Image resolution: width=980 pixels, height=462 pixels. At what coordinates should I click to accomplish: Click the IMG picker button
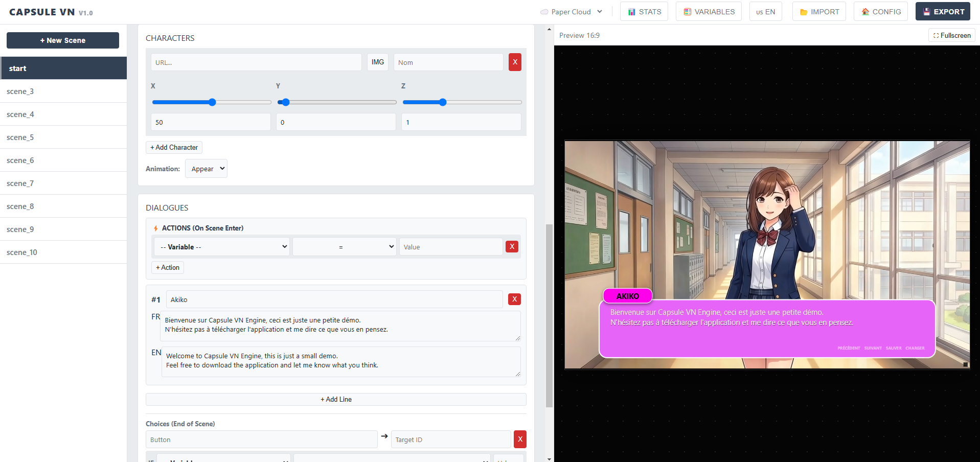coord(378,62)
